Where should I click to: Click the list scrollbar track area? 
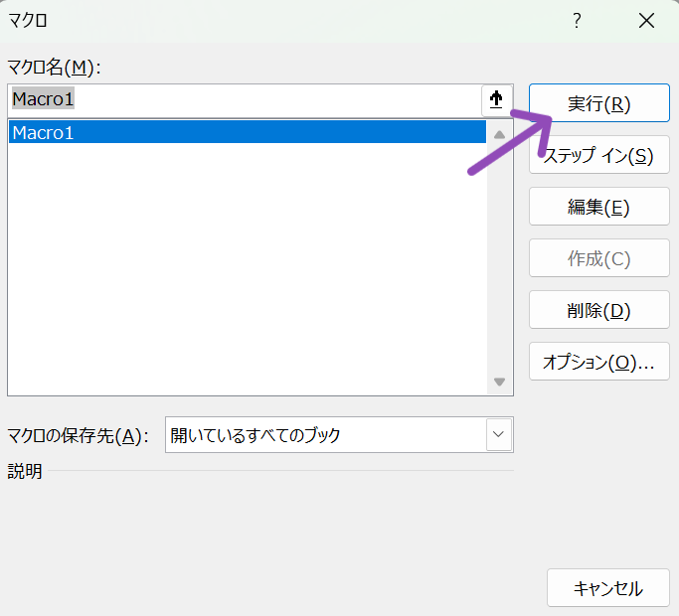tap(500, 258)
